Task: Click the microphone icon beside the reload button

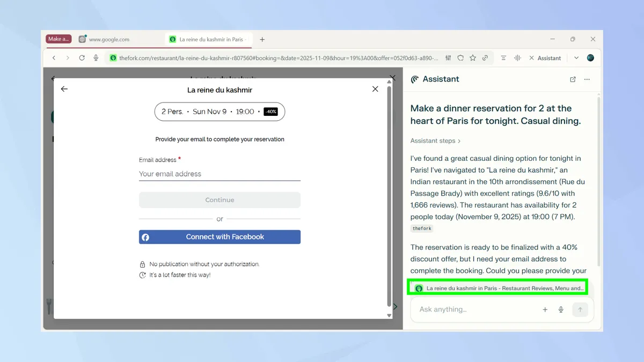Action: pyautogui.click(x=96, y=58)
